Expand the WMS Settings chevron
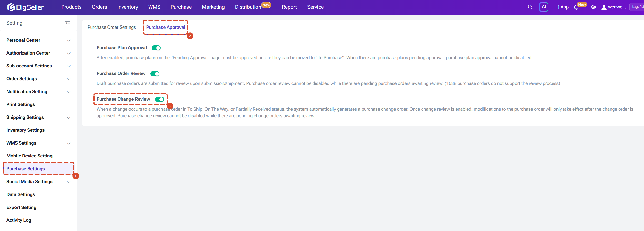Image resolution: width=644 pixels, height=231 pixels. point(68,143)
